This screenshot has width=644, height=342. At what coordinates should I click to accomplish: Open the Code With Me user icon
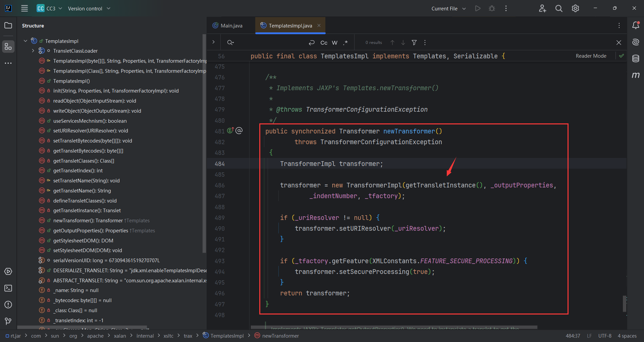pos(542,8)
